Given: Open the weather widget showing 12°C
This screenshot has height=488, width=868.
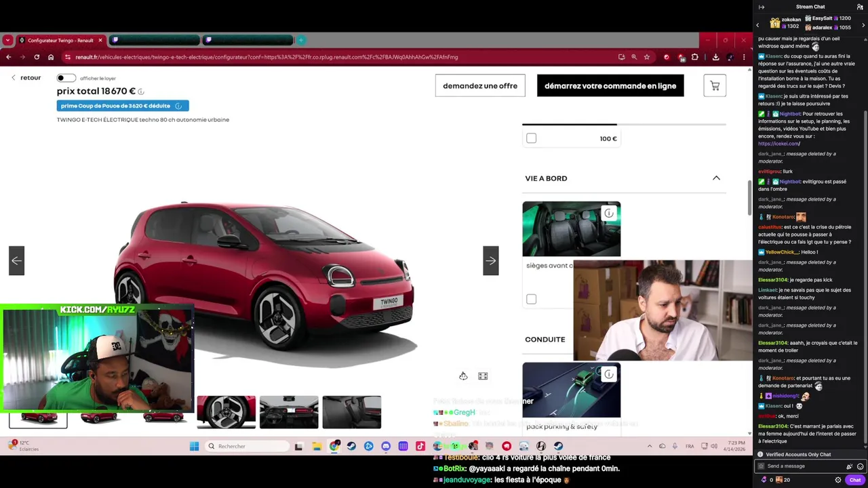Looking at the screenshot, I should click(x=24, y=446).
